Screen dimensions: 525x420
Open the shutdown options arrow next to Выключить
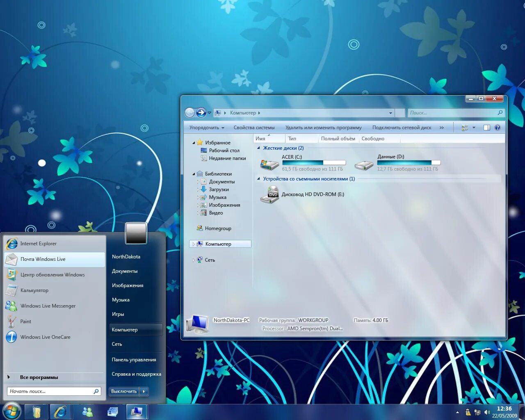pos(144,391)
